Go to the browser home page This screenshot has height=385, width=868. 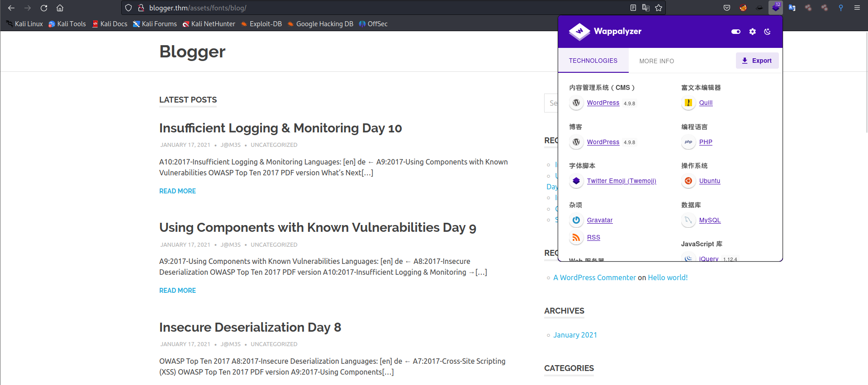(x=60, y=8)
